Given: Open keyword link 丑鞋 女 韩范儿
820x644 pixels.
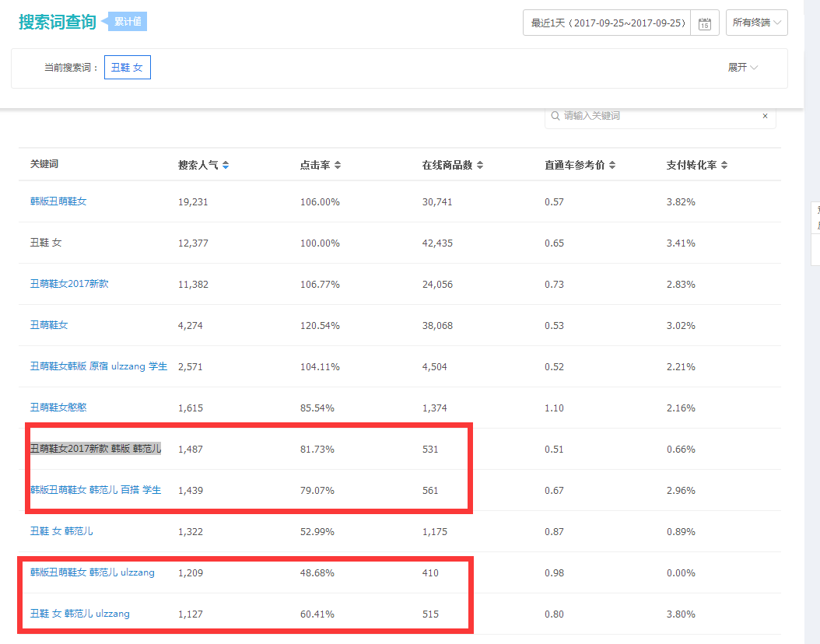Looking at the screenshot, I should (x=61, y=531).
